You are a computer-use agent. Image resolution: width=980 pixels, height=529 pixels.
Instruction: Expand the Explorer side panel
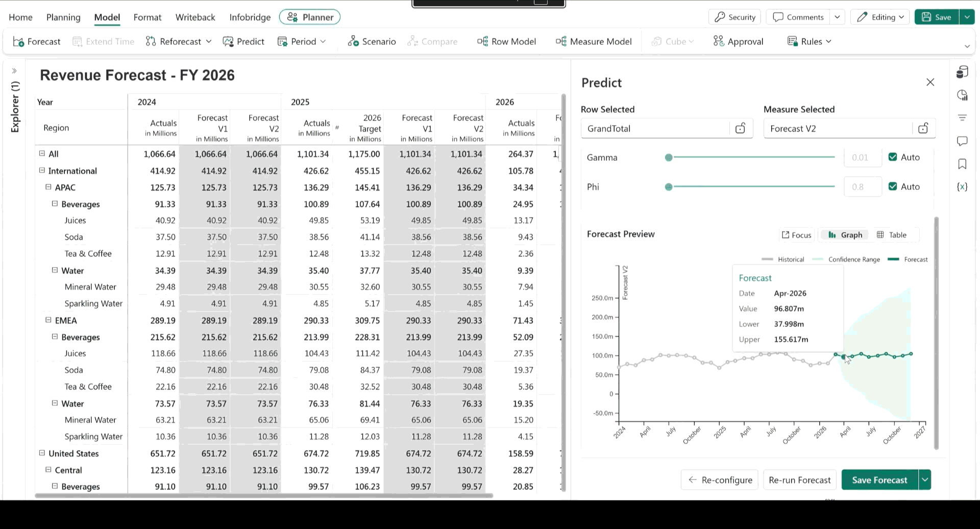click(x=14, y=70)
